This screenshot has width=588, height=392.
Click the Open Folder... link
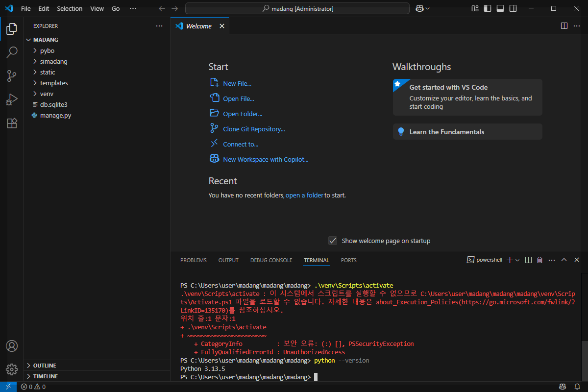tap(236, 114)
